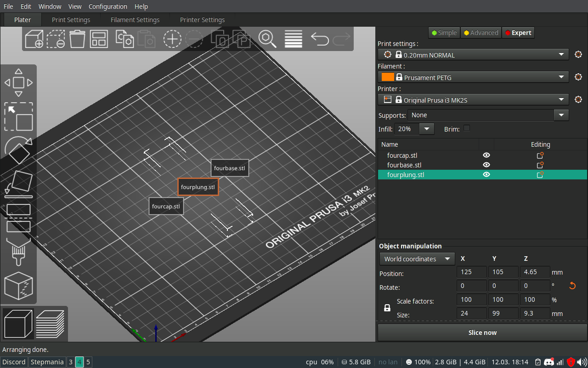
Task: Toggle visibility of fourbase.stl
Action: [486, 165]
